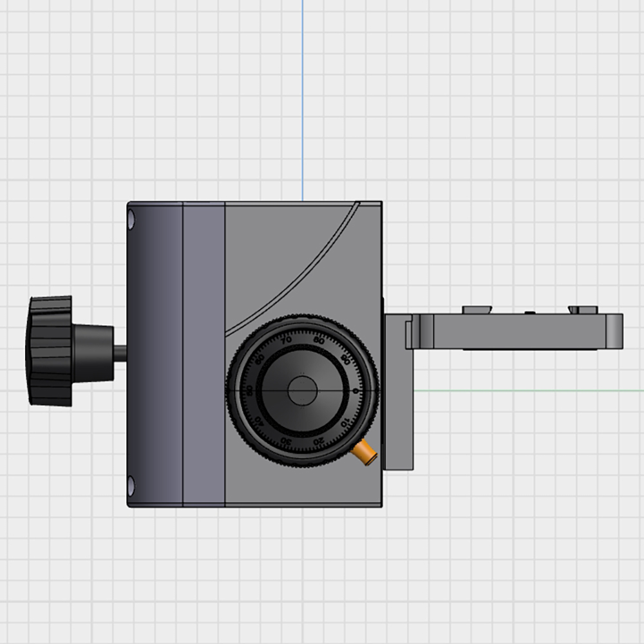Select the dial's center hub circle
644x644 pixels.
click(x=302, y=390)
